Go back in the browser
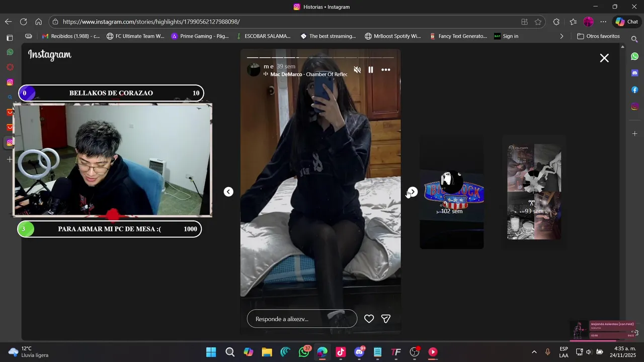 click(8, 22)
